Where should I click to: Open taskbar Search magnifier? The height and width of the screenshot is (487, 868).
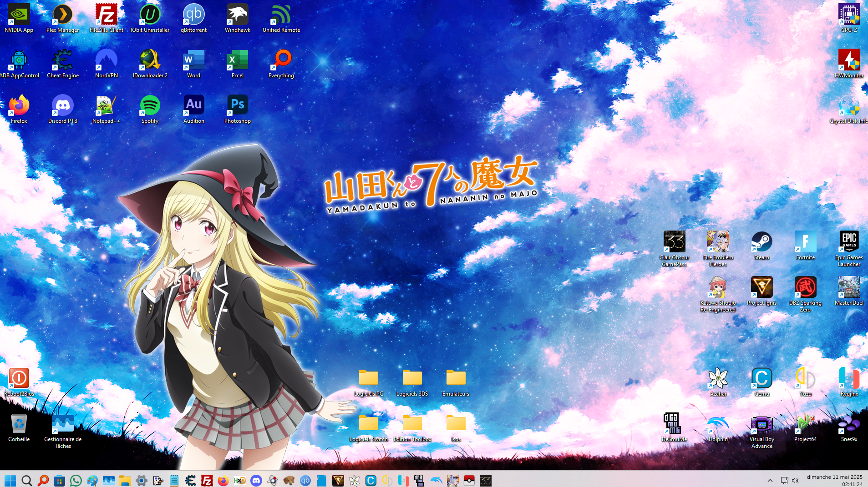pos(26,480)
